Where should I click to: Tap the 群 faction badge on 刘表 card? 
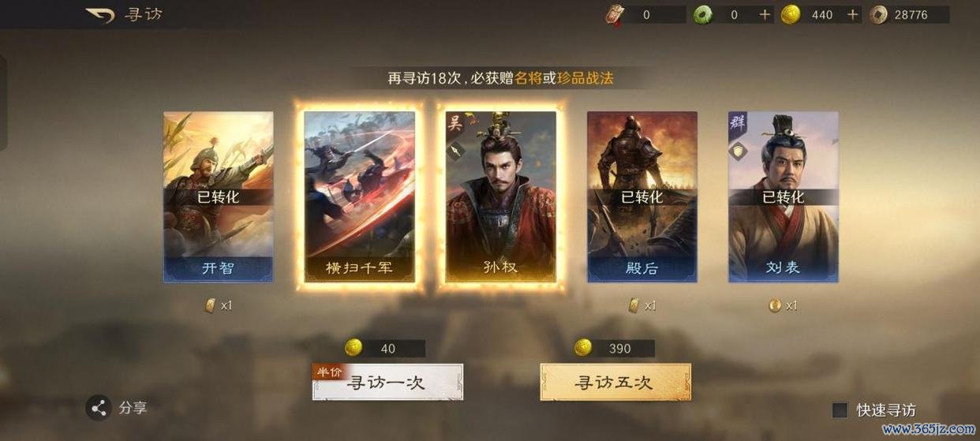coord(739,123)
